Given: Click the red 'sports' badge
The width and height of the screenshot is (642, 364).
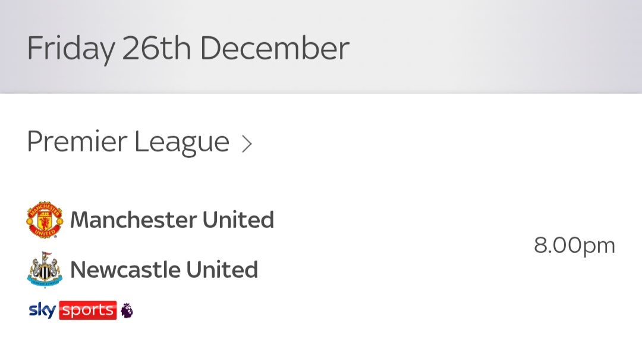Looking at the screenshot, I should tap(87, 310).
